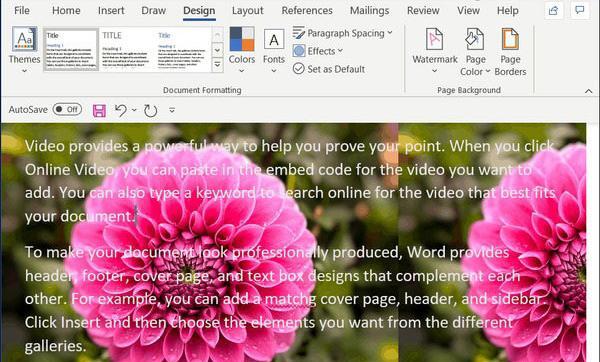Open the Comments icon
This screenshot has width=600, height=362.
[580, 10]
